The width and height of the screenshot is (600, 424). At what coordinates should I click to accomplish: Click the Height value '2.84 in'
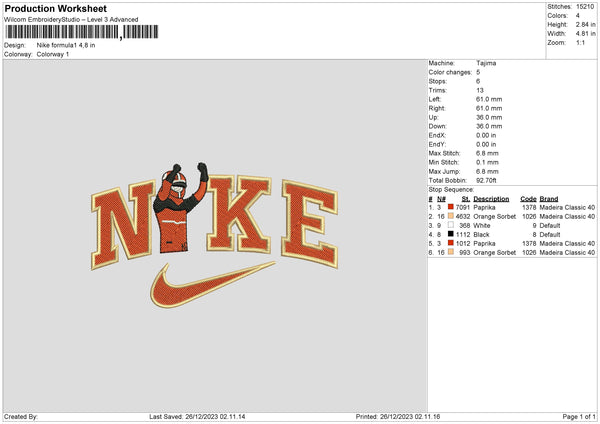pyautogui.click(x=585, y=24)
